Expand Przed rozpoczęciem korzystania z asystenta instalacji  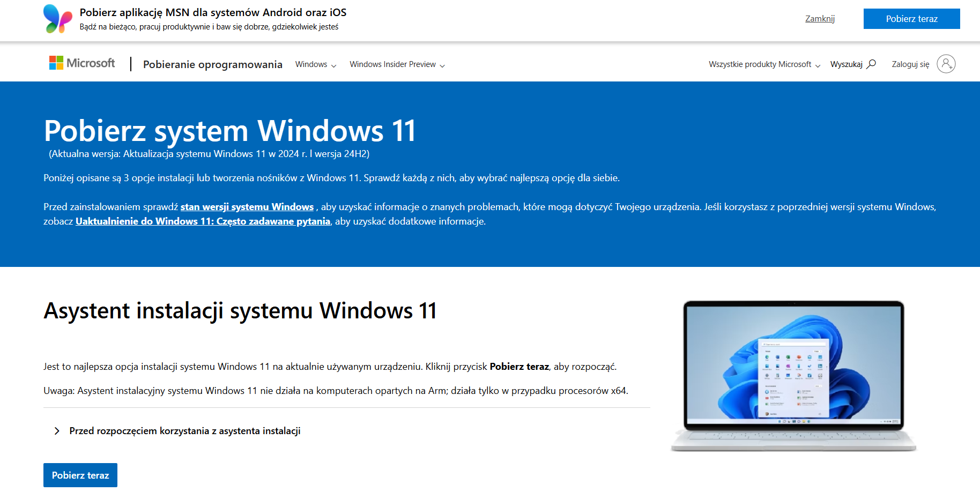click(x=184, y=431)
